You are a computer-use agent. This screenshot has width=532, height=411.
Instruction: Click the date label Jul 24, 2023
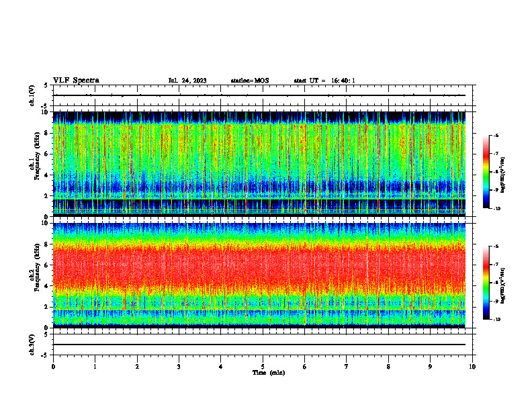(x=187, y=81)
